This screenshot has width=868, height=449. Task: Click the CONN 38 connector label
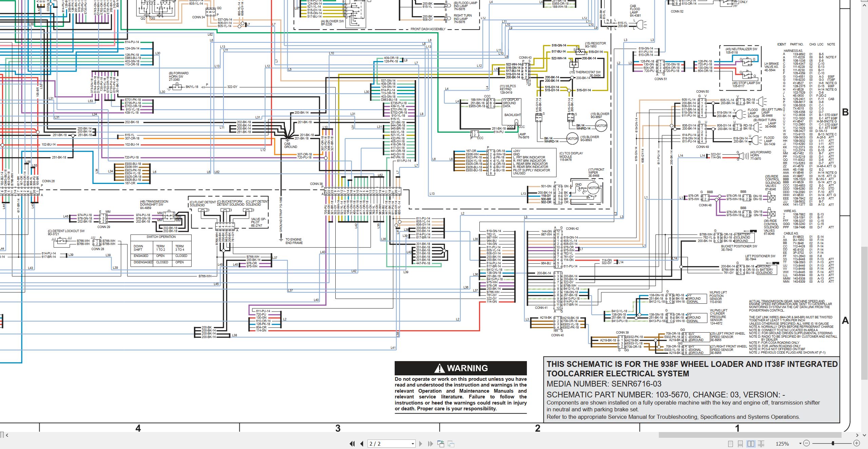pyautogui.click(x=316, y=184)
